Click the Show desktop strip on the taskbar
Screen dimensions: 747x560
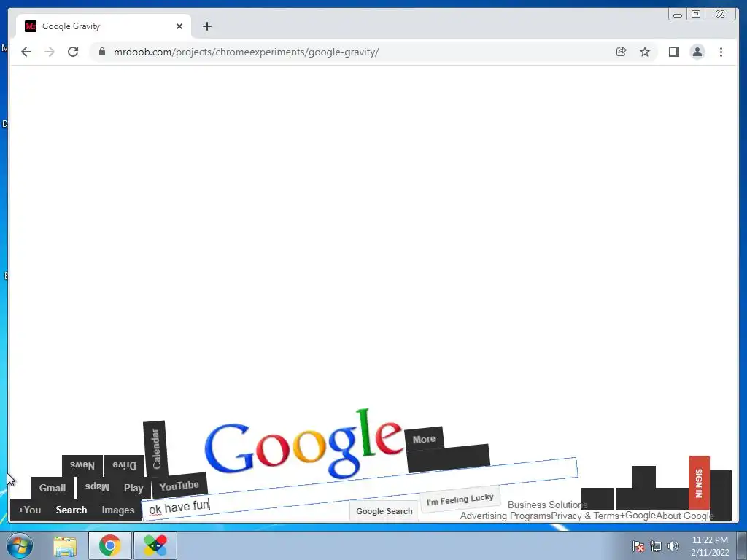pos(742,545)
